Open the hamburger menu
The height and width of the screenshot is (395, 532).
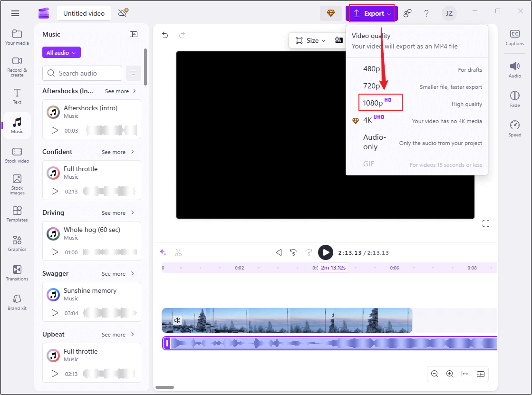click(x=15, y=13)
